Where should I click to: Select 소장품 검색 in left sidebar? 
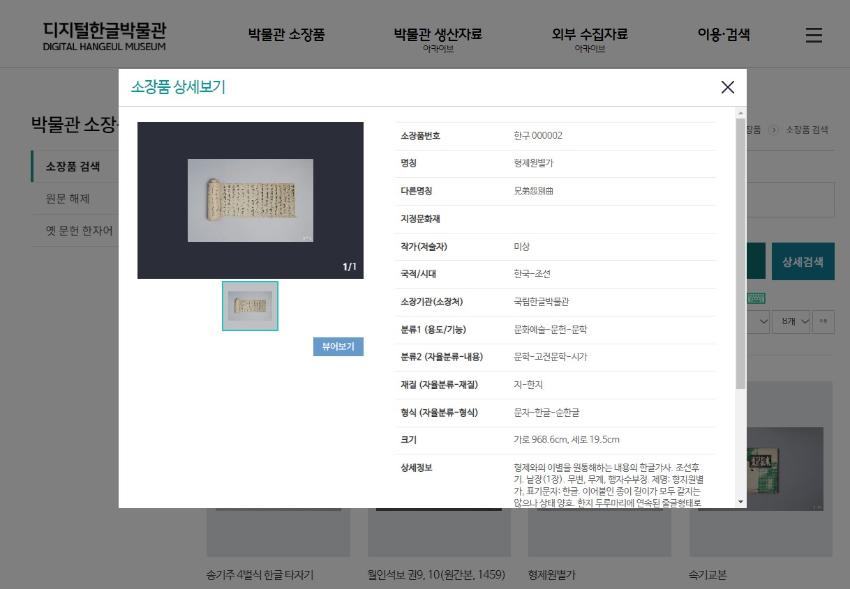pos(72,167)
